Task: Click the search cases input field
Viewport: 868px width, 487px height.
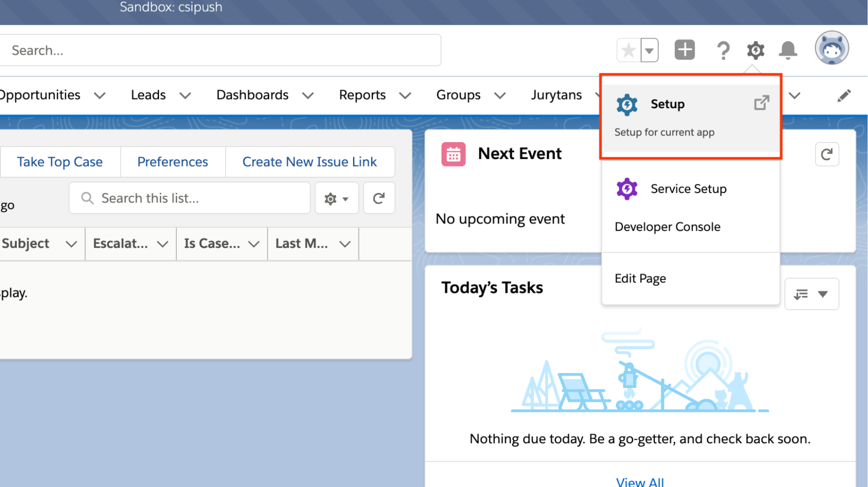Action: 191,198
